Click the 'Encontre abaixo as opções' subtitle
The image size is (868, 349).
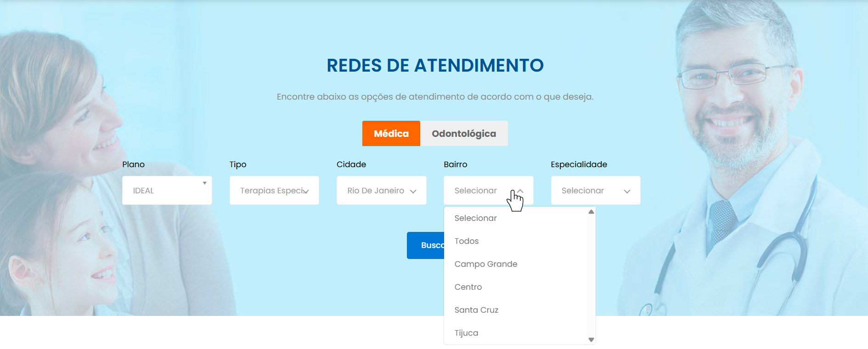[x=435, y=97]
